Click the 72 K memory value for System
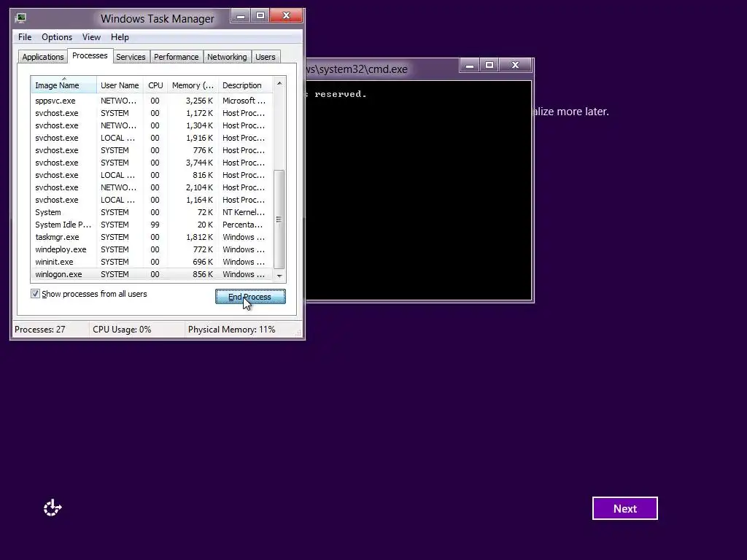The width and height of the screenshot is (747, 560). click(205, 212)
